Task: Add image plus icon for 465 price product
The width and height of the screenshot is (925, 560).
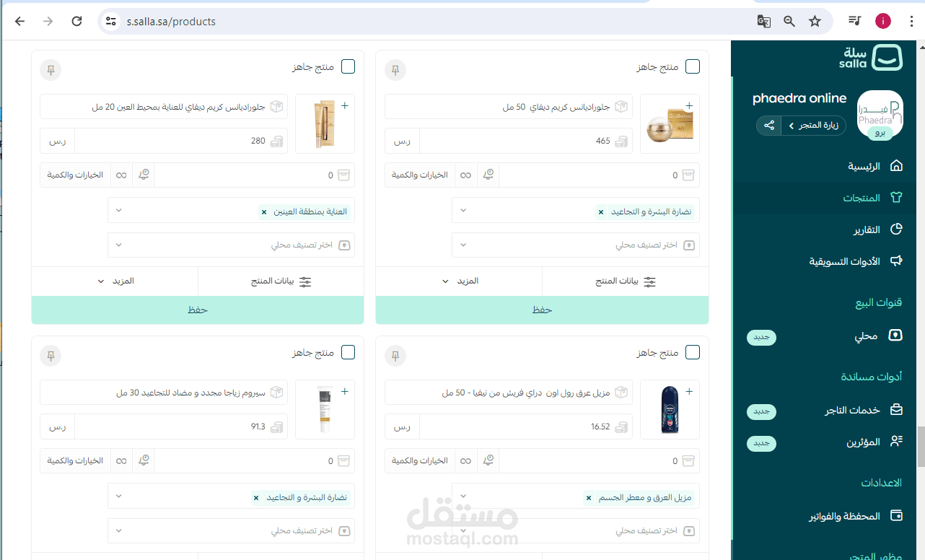Action: coord(689,105)
